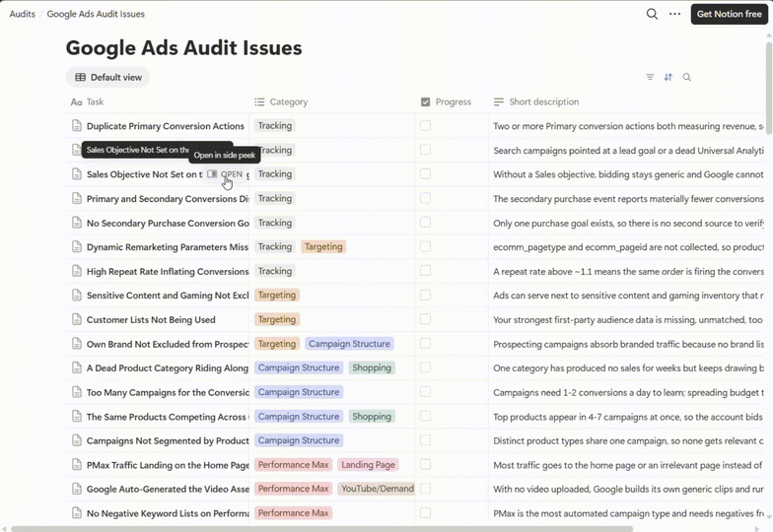Open the three-dot more options menu
773x532 pixels.
(674, 14)
